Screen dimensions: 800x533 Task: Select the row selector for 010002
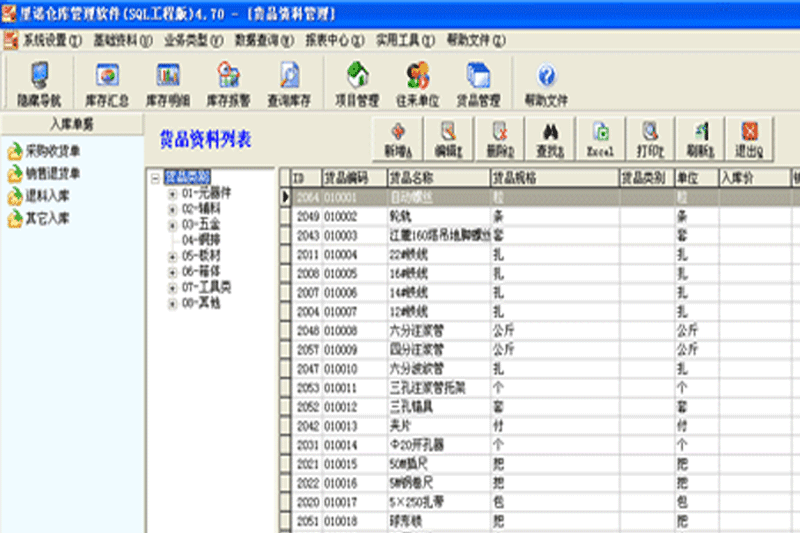coord(285,216)
